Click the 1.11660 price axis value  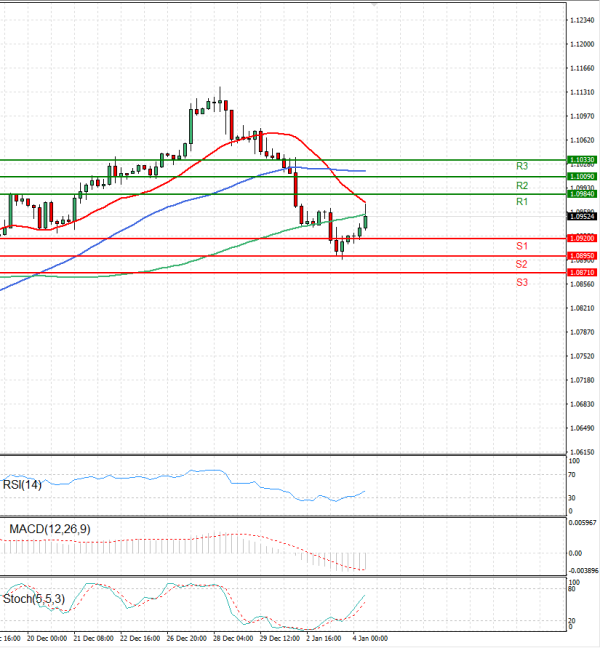(582, 68)
